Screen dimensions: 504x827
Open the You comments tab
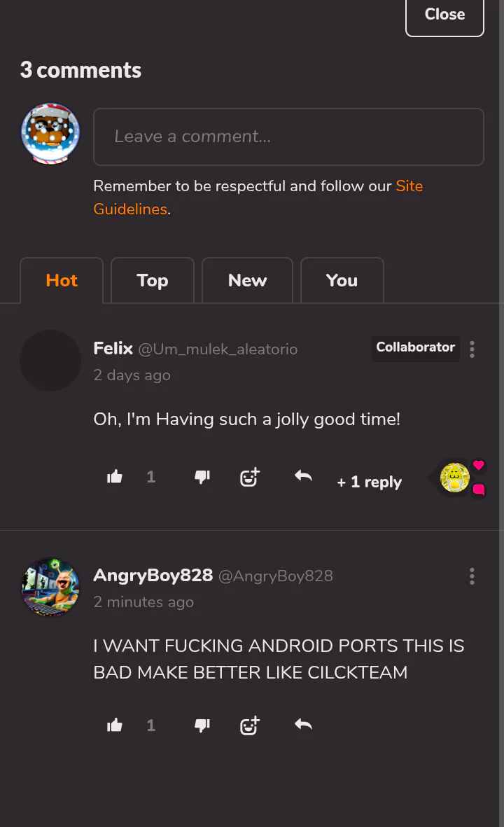coord(342,281)
